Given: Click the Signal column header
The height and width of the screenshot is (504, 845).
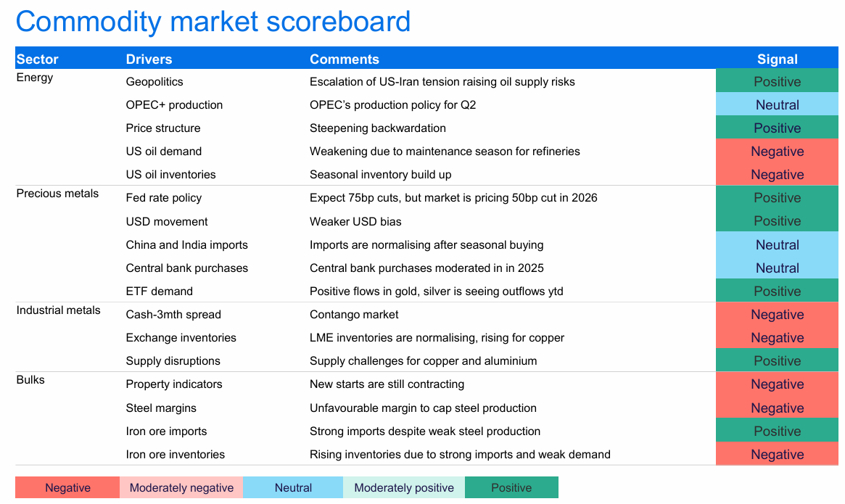Looking at the screenshot, I should (777, 59).
